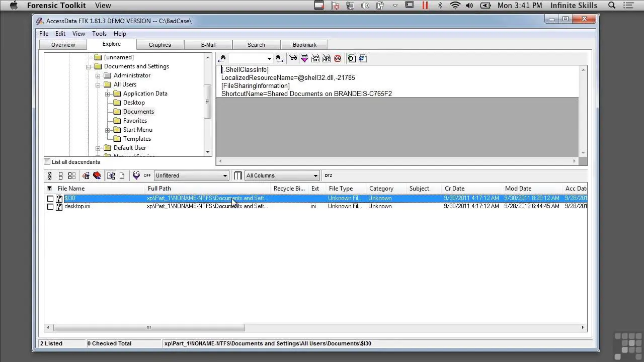Select the filtered view funnel glasses icon

(304, 58)
